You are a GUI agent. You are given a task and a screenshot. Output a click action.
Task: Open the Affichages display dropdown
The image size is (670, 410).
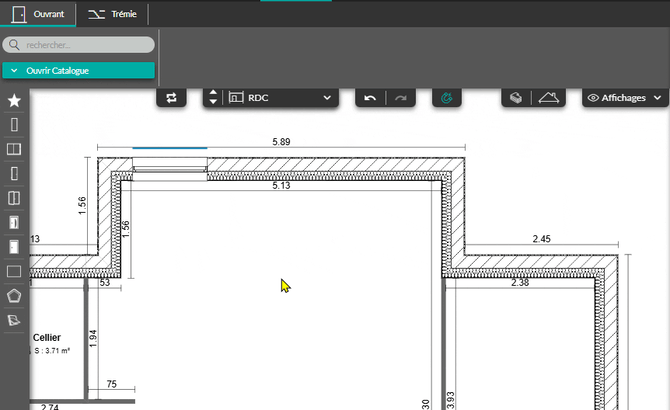625,98
